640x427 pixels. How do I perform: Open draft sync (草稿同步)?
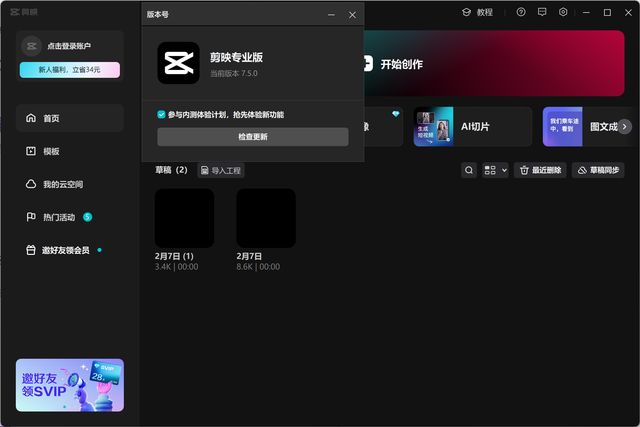coord(598,170)
